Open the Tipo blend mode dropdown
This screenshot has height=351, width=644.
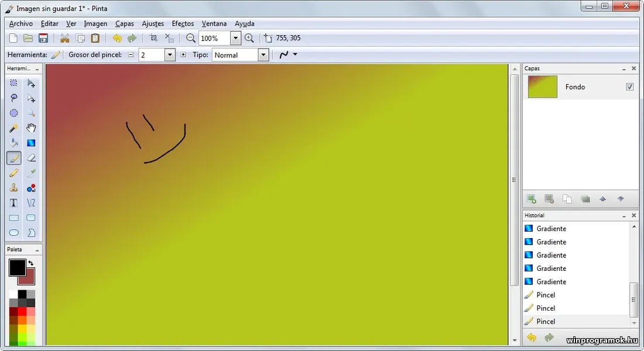tap(263, 54)
